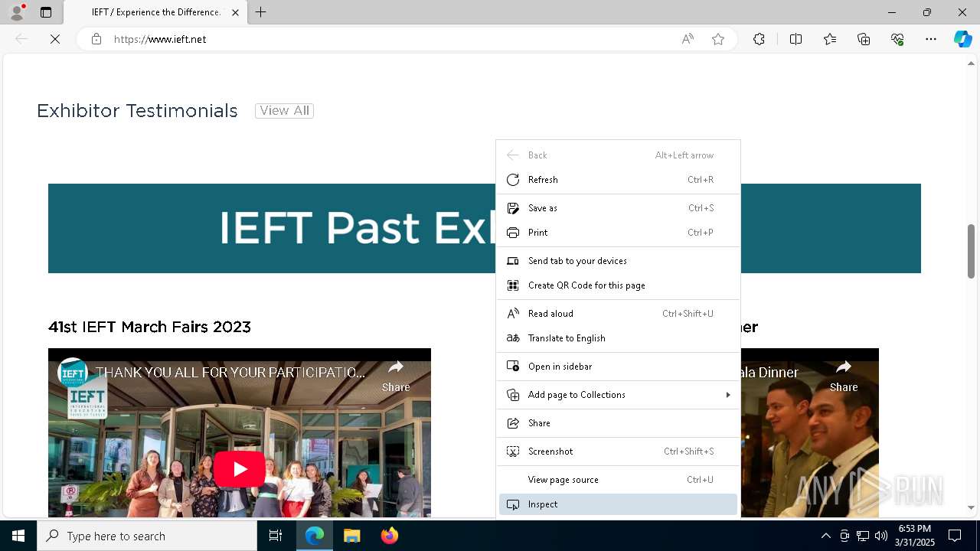Open File Explorer from taskbar
980x551 pixels.
(x=351, y=536)
